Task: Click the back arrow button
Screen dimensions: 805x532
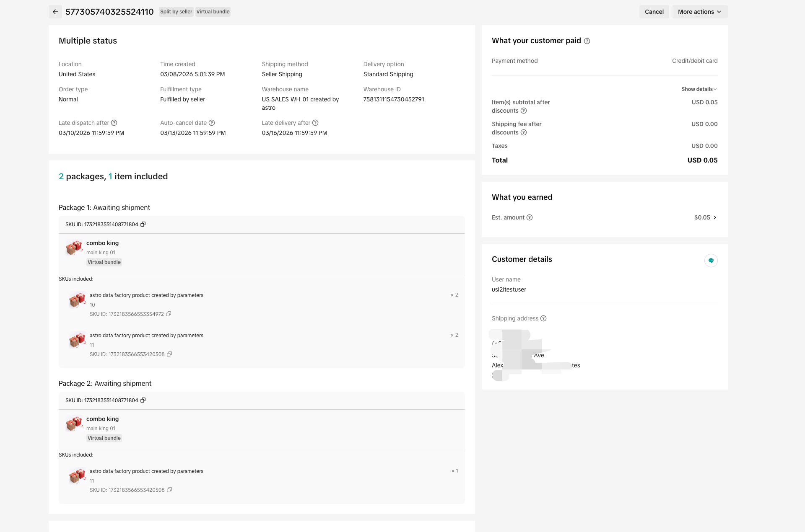Action: (55, 12)
